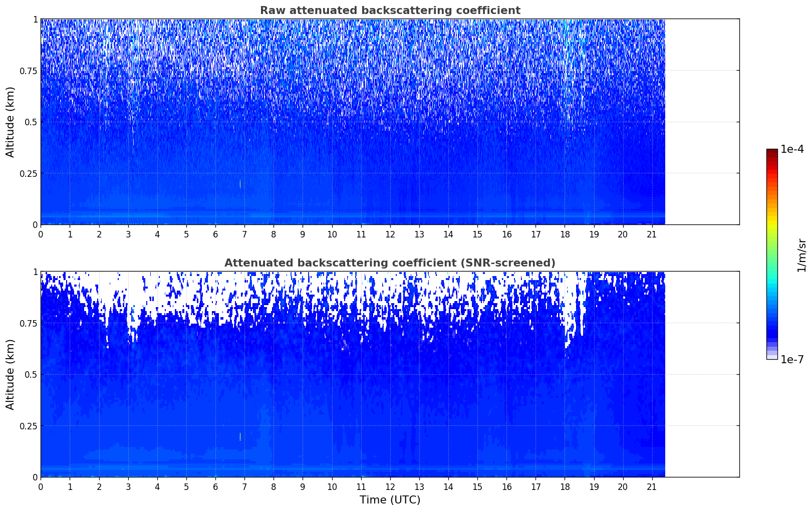Screen dimensions: 812x511
Task: Click the "2" time tick under the SNR-screened plot
Action: point(99,486)
